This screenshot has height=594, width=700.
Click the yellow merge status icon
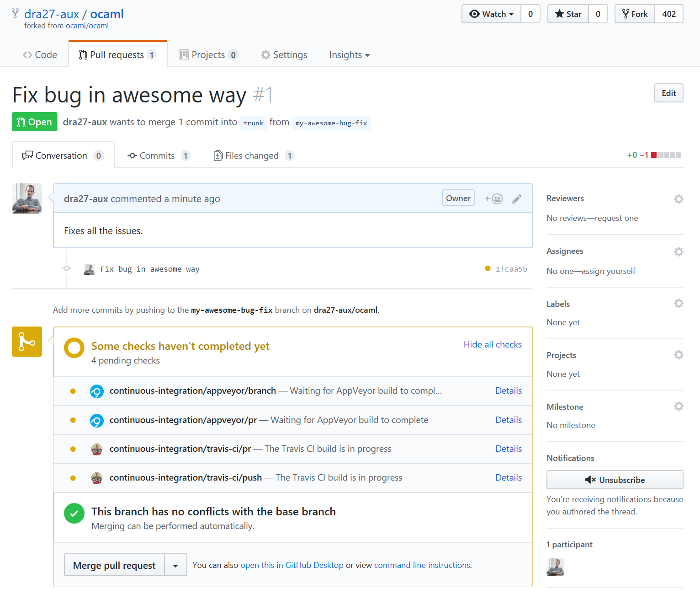(x=27, y=342)
